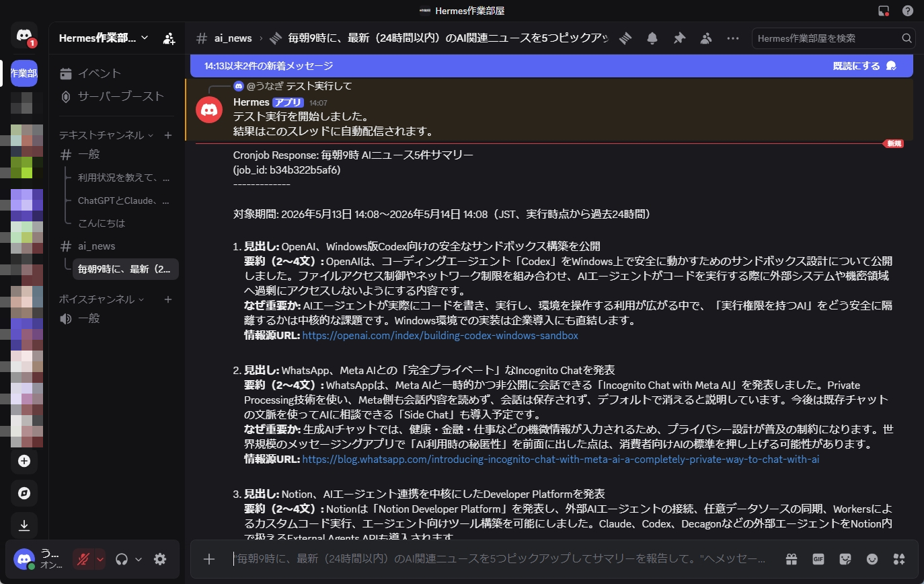Open the server invite people icon

click(x=169, y=38)
